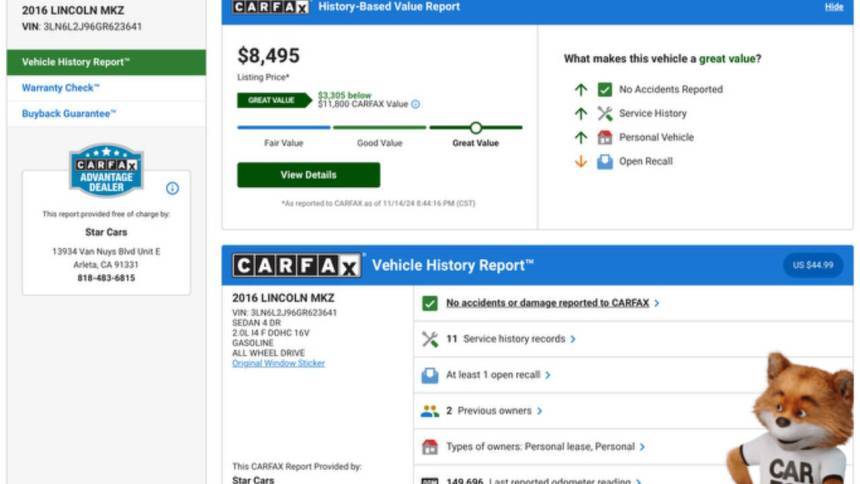This screenshot has height=484, width=860.
Task: Click the At least 1 open recall text
Action: click(493, 375)
